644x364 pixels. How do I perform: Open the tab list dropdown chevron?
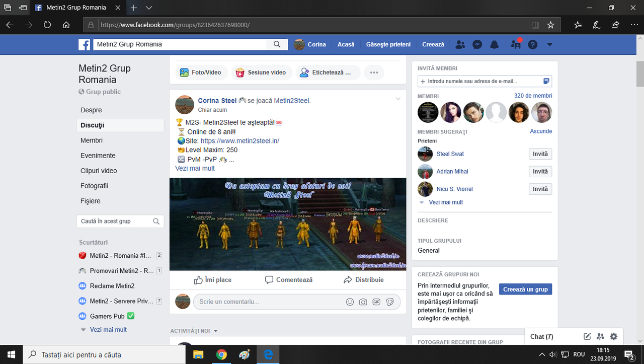pos(149,8)
